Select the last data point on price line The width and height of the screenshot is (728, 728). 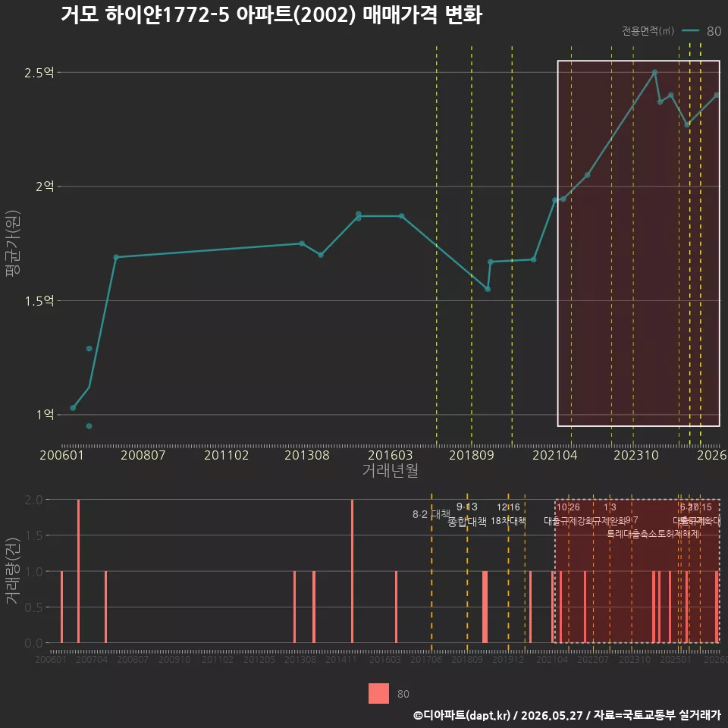pos(717,96)
